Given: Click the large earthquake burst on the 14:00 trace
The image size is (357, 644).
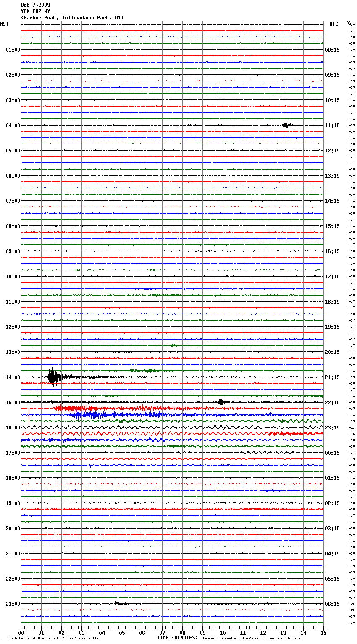Looking at the screenshot, I should coord(53,377).
